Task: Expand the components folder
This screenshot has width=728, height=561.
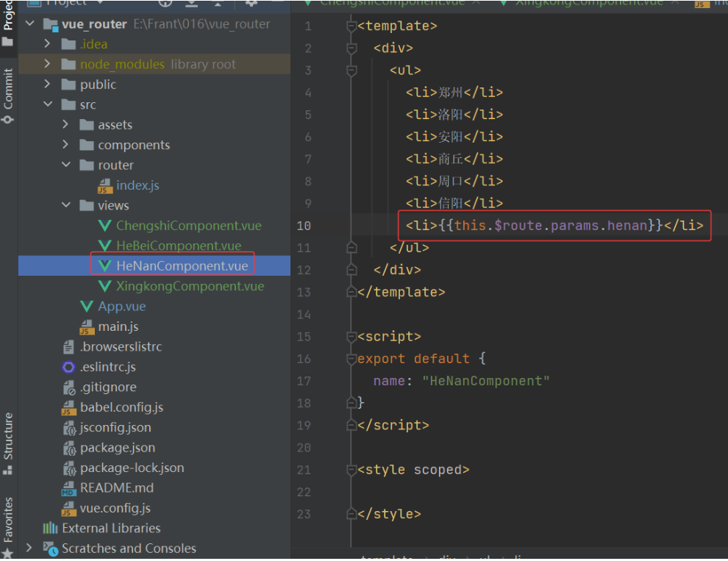Action: pos(65,144)
